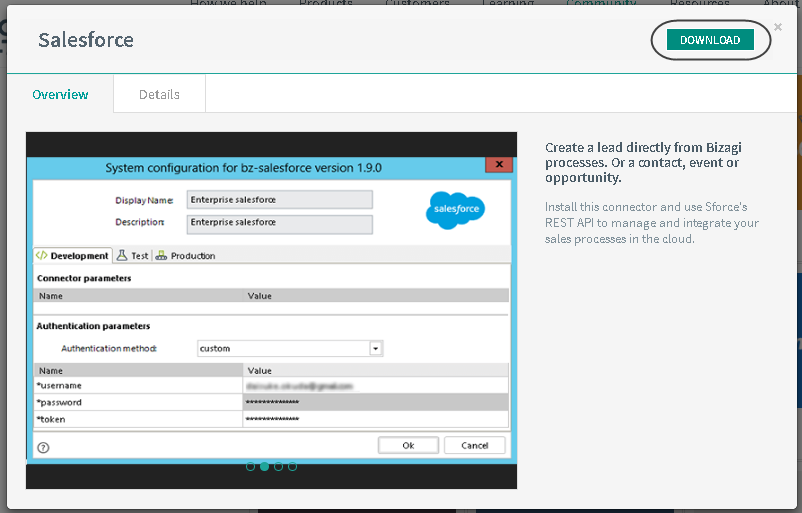
Task: Click the '*token' name cell
Action: [x=138, y=419]
